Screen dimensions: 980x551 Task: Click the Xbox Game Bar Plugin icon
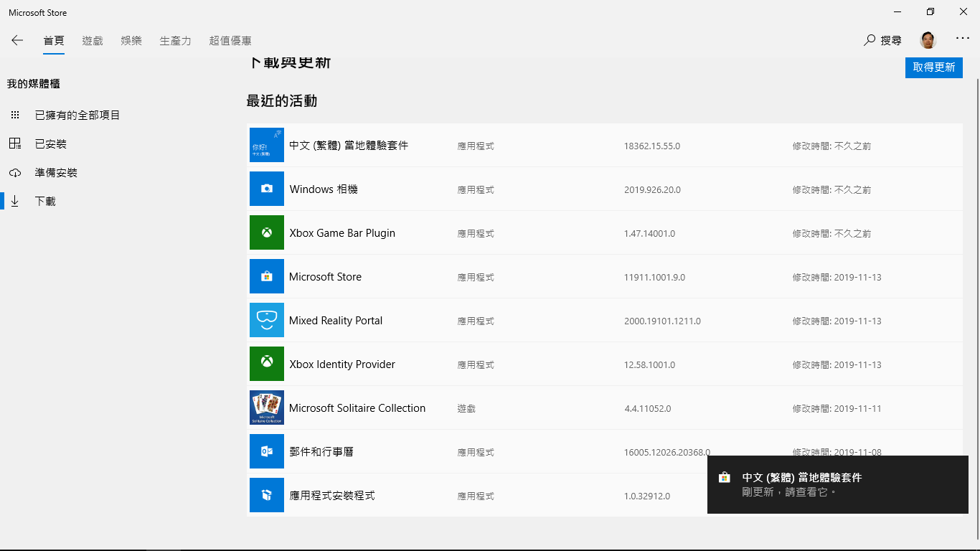[x=267, y=232]
